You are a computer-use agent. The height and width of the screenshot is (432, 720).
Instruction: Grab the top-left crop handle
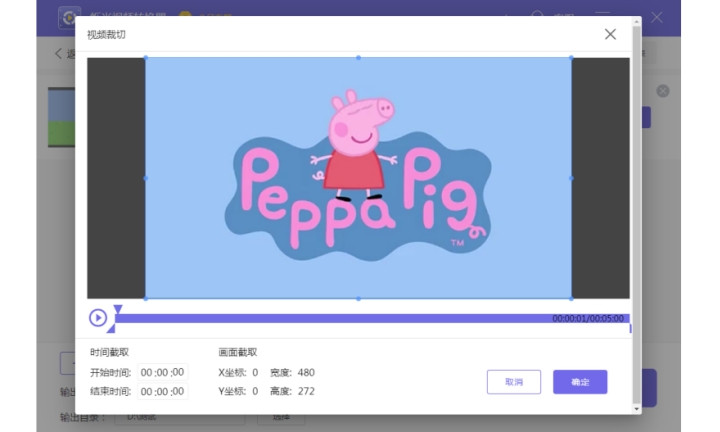click(146, 58)
